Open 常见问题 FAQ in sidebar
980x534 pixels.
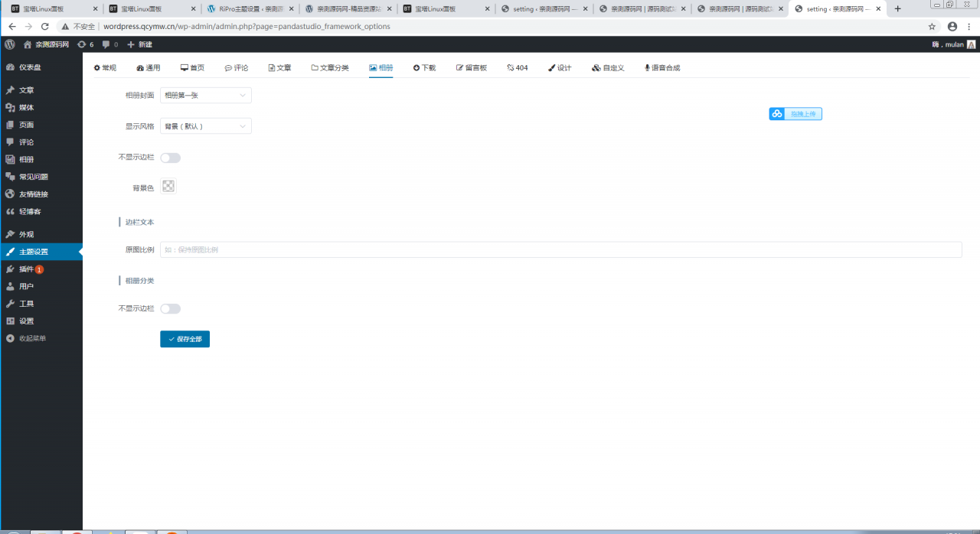(41, 177)
